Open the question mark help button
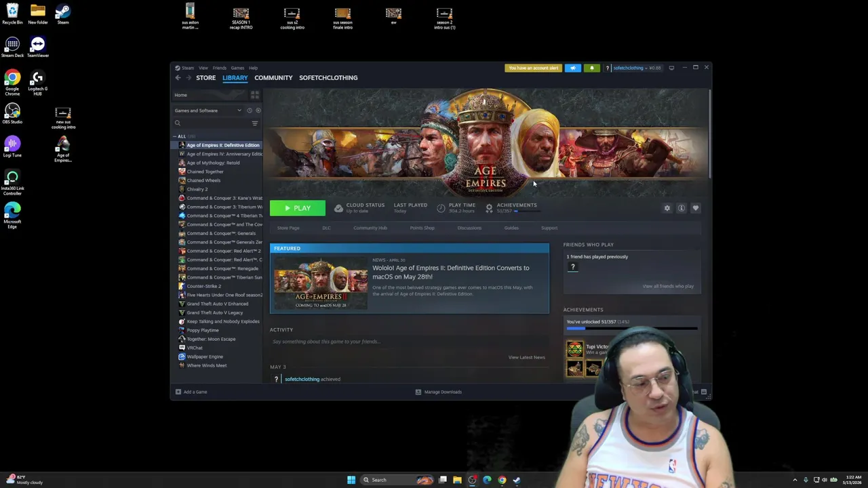Viewport: 868px width, 488px height. (x=607, y=68)
